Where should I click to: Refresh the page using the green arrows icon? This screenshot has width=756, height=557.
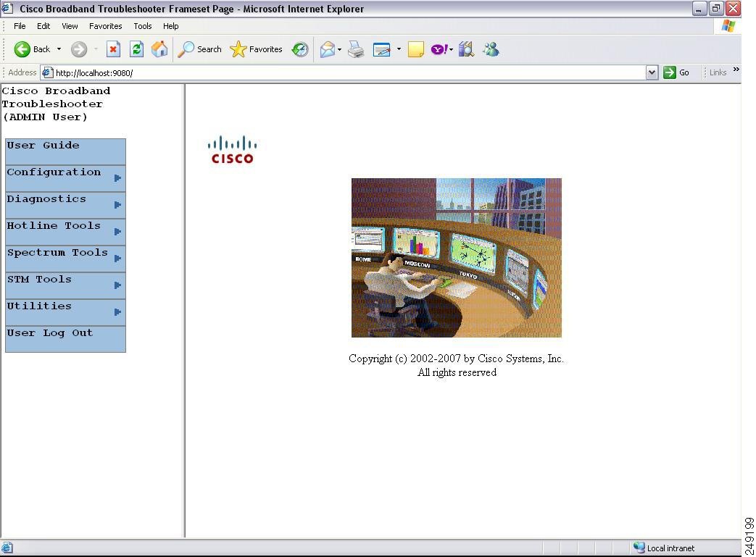click(x=137, y=49)
